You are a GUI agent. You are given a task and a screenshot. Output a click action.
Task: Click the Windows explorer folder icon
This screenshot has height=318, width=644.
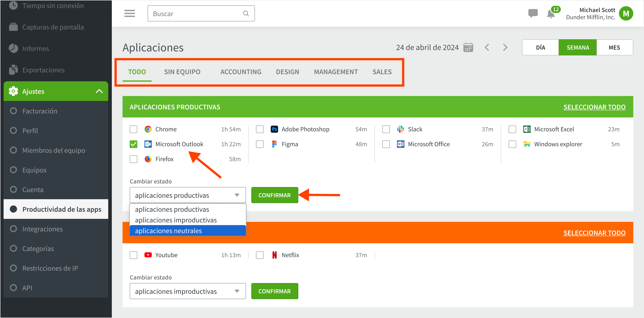click(x=527, y=144)
